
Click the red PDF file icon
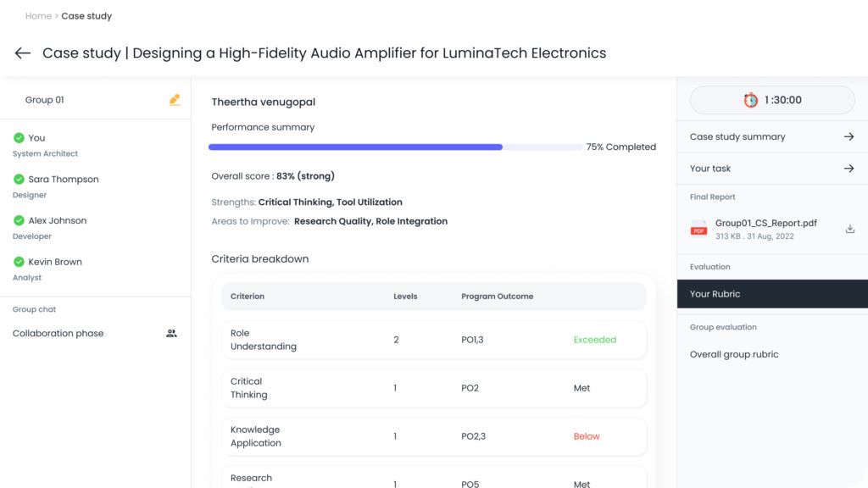(698, 229)
